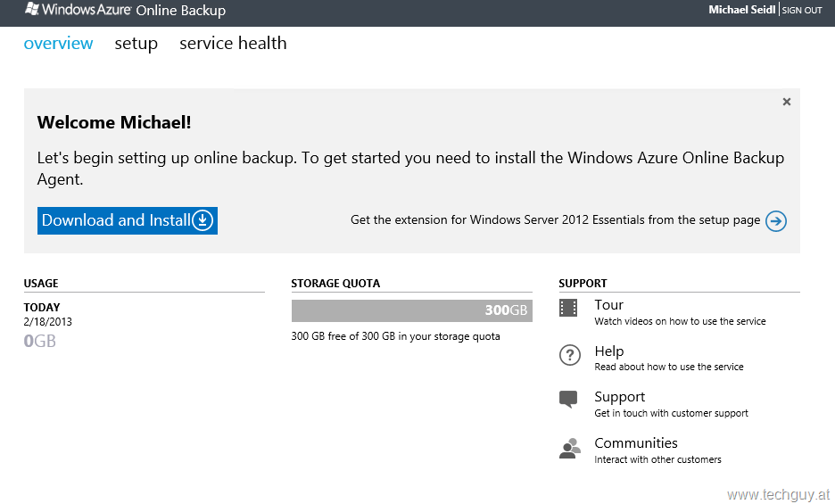Click the Tour film strip icon
835x504 pixels.
tap(568, 308)
